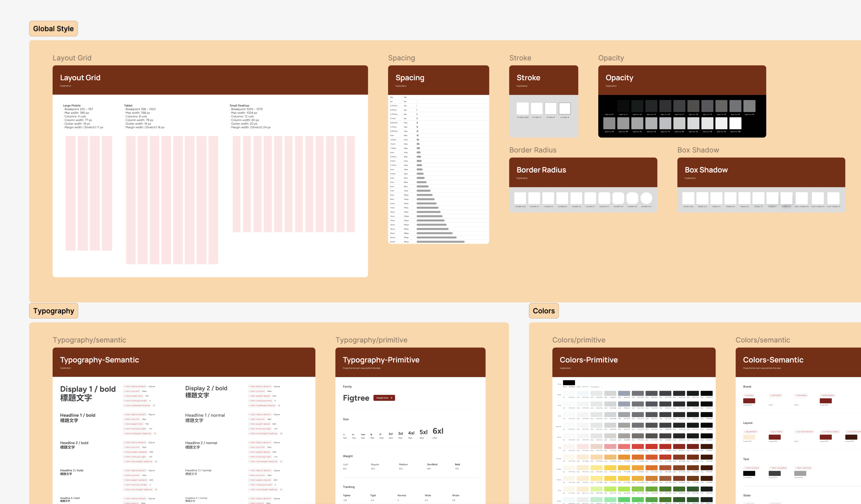Image resolution: width=861 pixels, height=504 pixels.
Task: Select the Typography section label
Action: coord(54,311)
